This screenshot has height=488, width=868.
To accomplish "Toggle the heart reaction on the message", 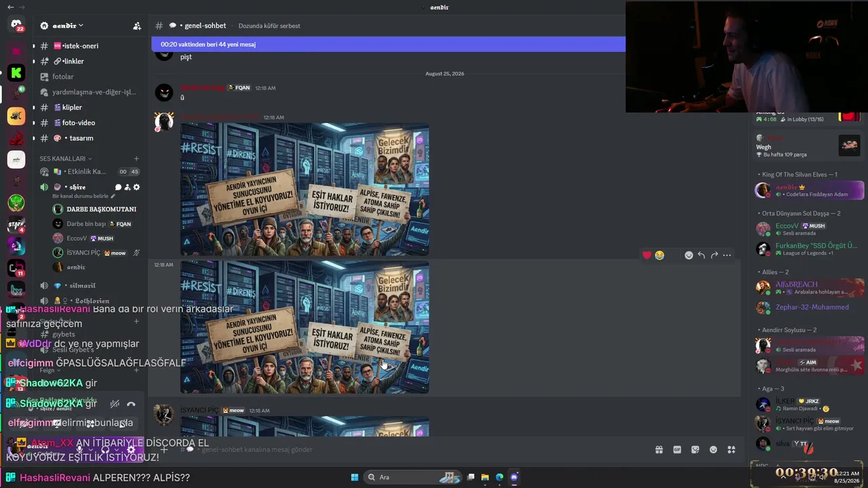I will point(647,255).
